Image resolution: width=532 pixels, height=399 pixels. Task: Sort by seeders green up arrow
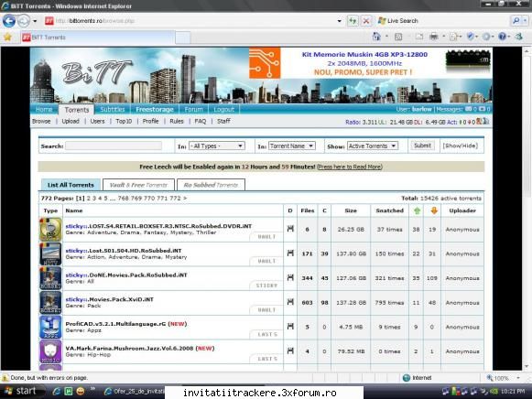[417, 210]
